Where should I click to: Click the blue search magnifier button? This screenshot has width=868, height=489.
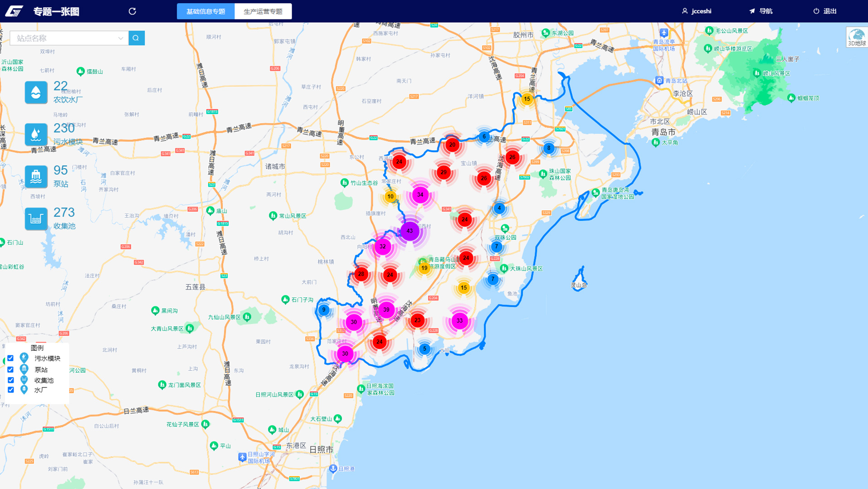tap(137, 38)
